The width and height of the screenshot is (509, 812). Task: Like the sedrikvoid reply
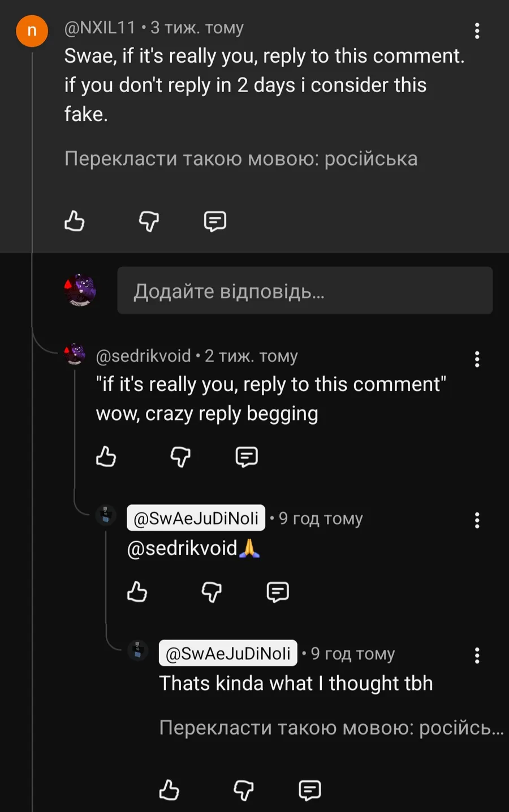[106, 456]
